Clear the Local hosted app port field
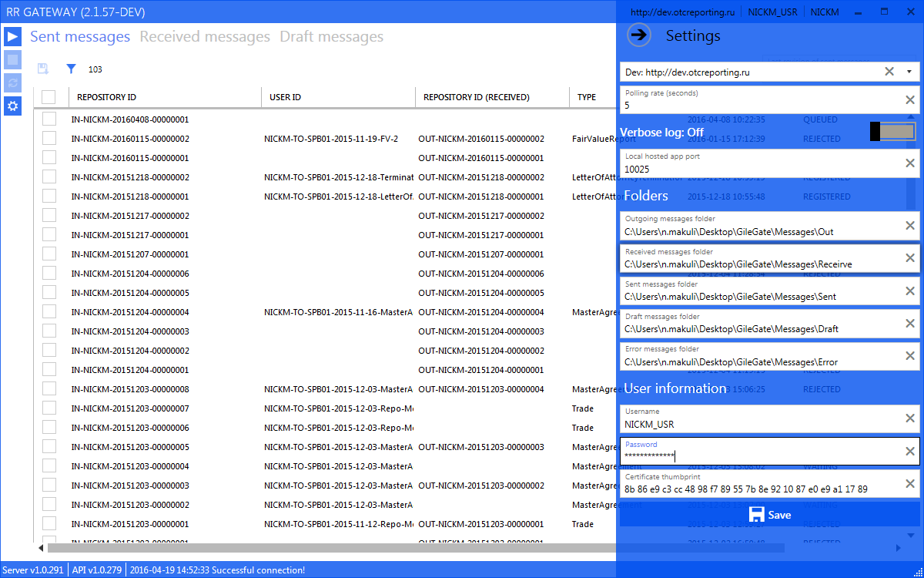 click(x=910, y=163)
